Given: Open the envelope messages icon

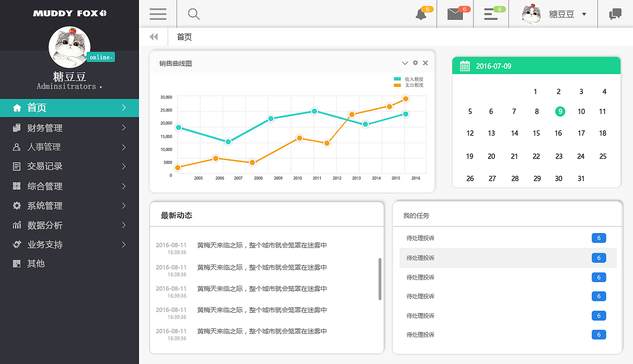Looking at the screenshot, I should point(455,14).
